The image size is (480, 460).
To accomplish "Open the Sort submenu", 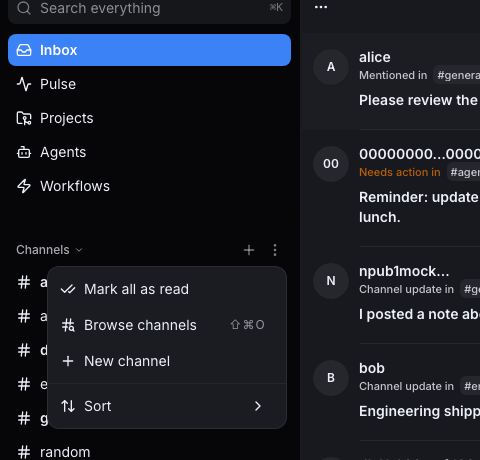I will point(167,406).
